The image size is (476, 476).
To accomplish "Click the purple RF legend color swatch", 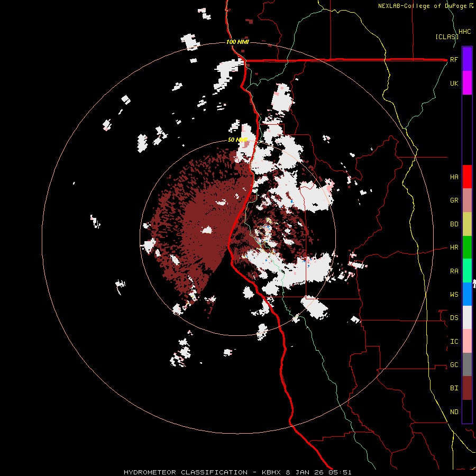I will coord(467,59).
